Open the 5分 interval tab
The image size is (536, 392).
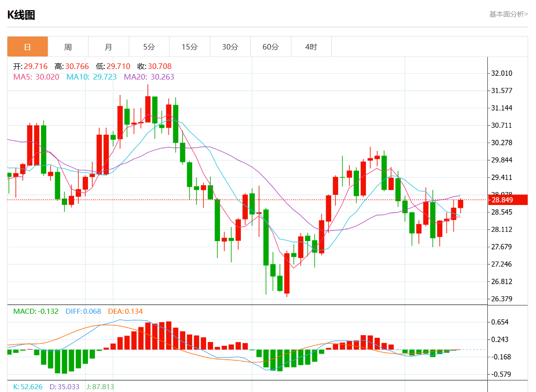tap(149, 47)
